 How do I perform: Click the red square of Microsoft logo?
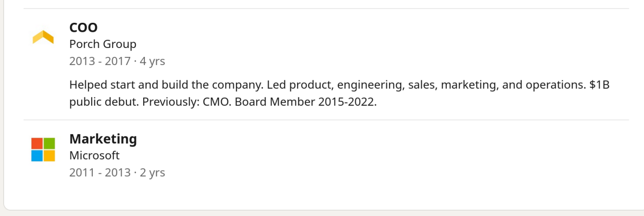[x=37, y=143]
